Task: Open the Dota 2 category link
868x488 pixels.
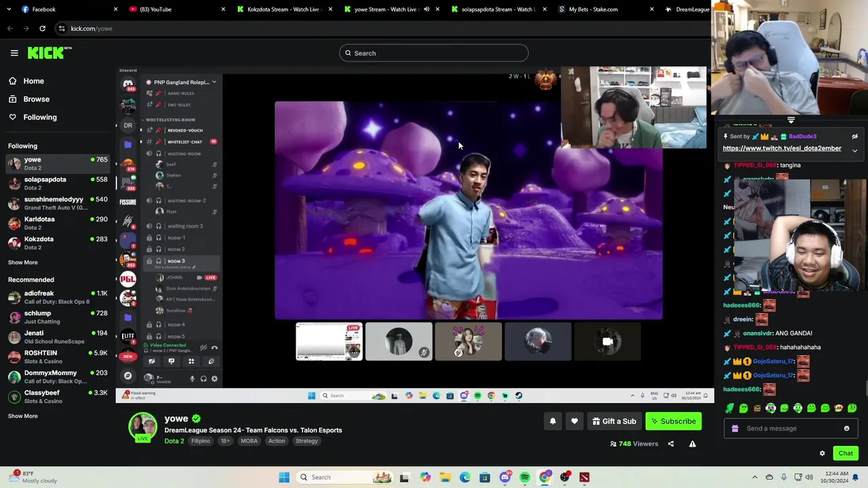Action: pos(174,441)
